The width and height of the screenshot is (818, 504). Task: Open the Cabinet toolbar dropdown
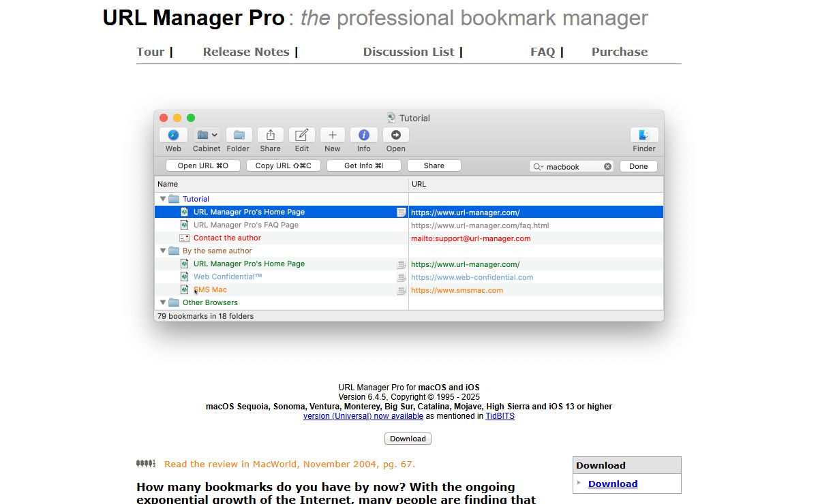coord(207,135)
